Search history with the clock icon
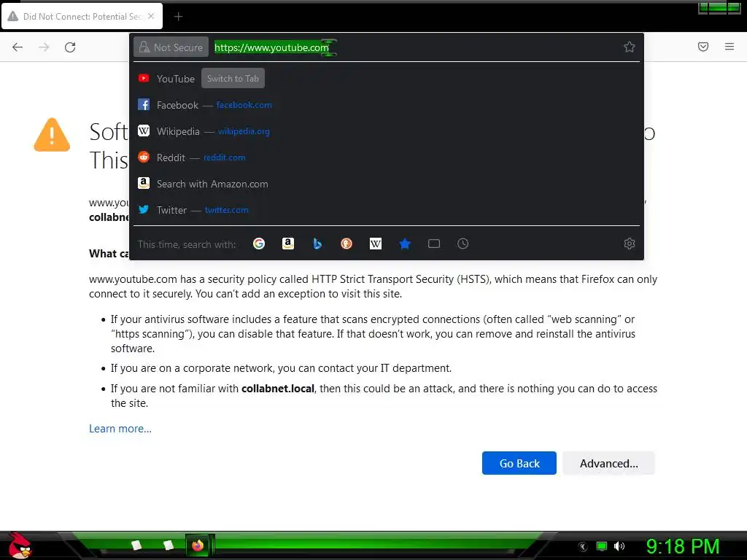Image resolution: width=747 pixels, height=560 pixels. (462, 244)
